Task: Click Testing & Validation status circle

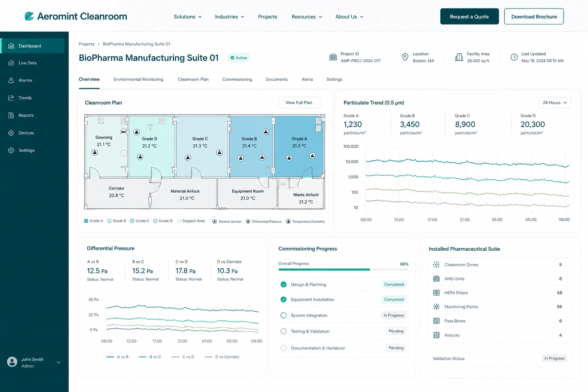Action: pyautogui.click(x=284, y=332)
